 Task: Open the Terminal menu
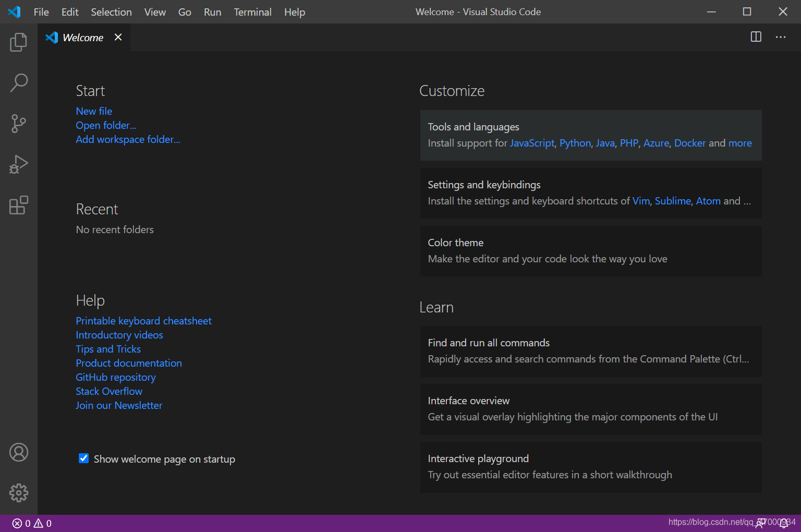(x=252, y=12)
